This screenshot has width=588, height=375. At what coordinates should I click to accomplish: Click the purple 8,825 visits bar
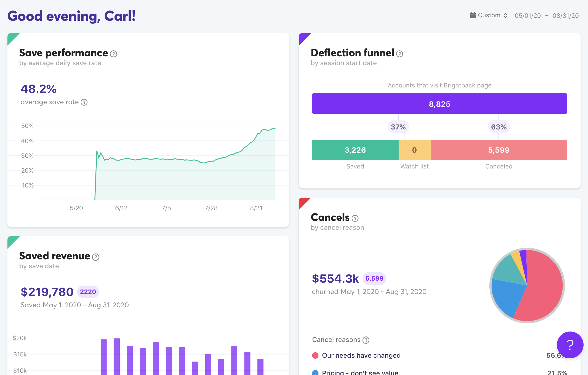(439, 104)
